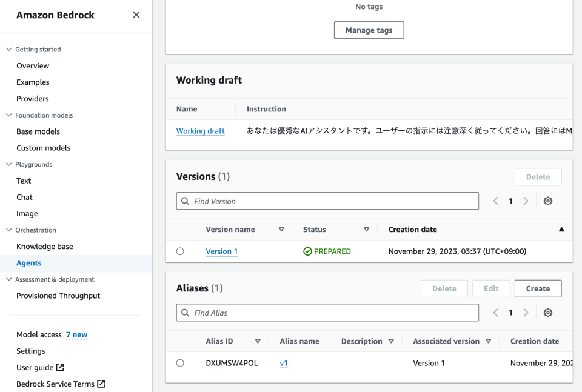Open Knowledge base from the sidebar

(45, 246)
